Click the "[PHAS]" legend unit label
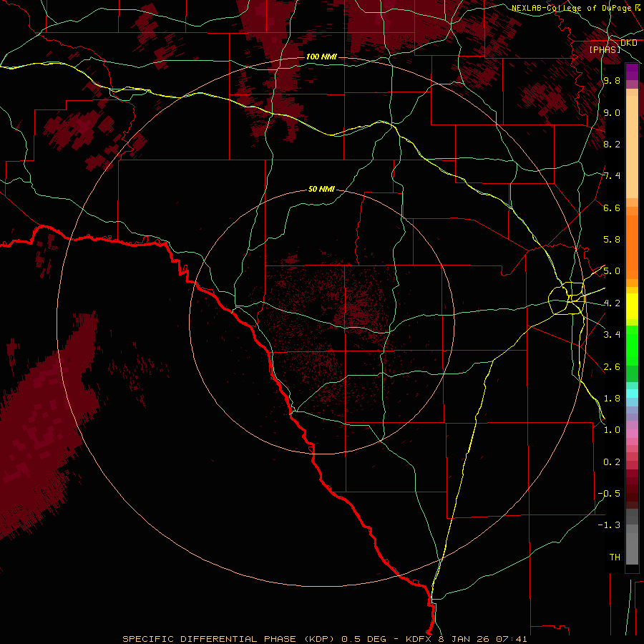The width and height of the screenshot is (644, 644). [x=605, y=49]
